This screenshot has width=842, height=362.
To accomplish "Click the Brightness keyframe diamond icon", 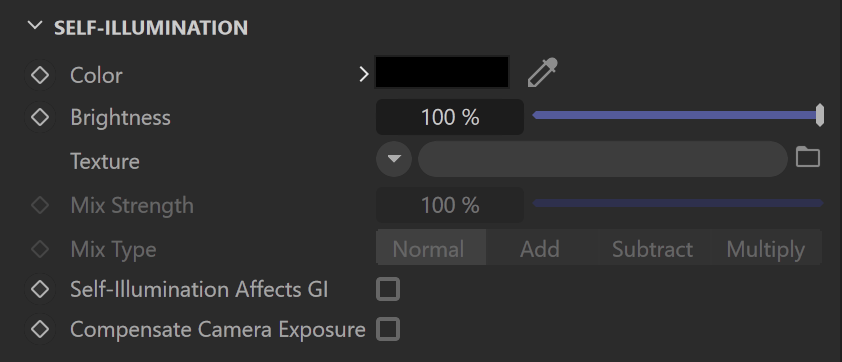I will [40, 117].
